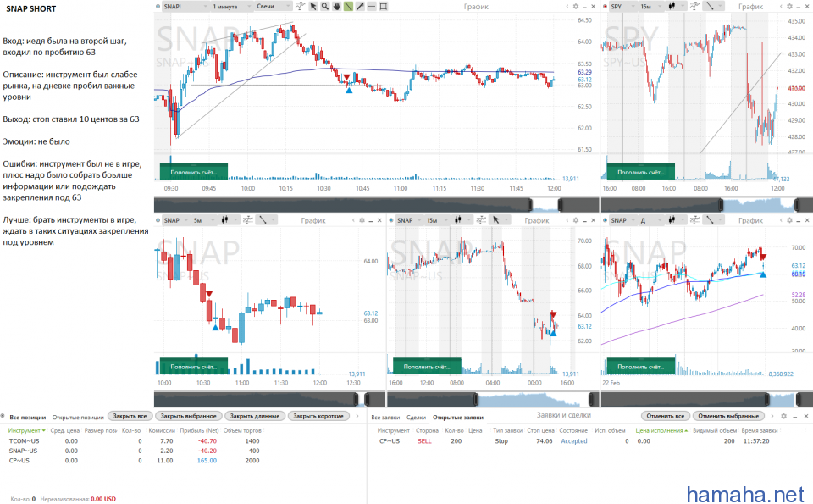Select the rectangle drawing tool
This screenshot has height=504, width=813.
click(x=384, y=6)
